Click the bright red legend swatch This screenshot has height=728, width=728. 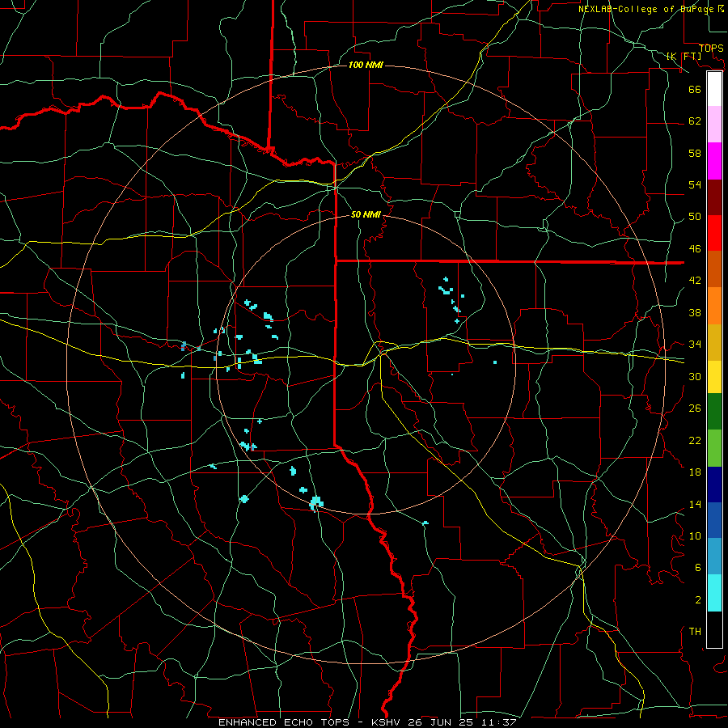coord(714,233)
